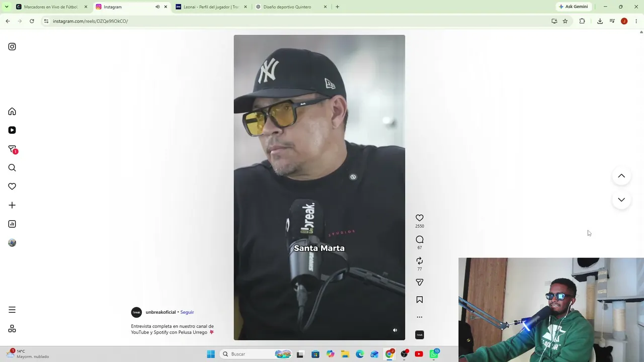Open the Chrome tab search dropdown

pos(7,7)
